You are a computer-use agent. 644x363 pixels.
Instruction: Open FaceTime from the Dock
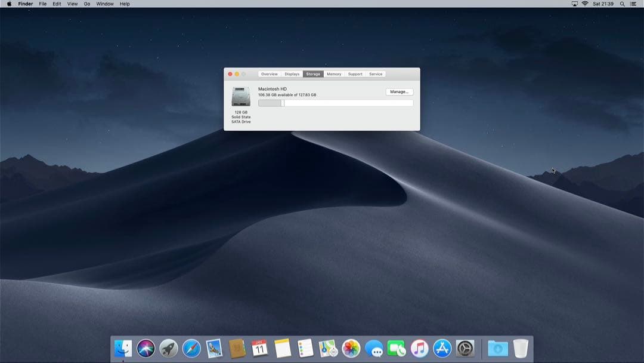point(398,348)
